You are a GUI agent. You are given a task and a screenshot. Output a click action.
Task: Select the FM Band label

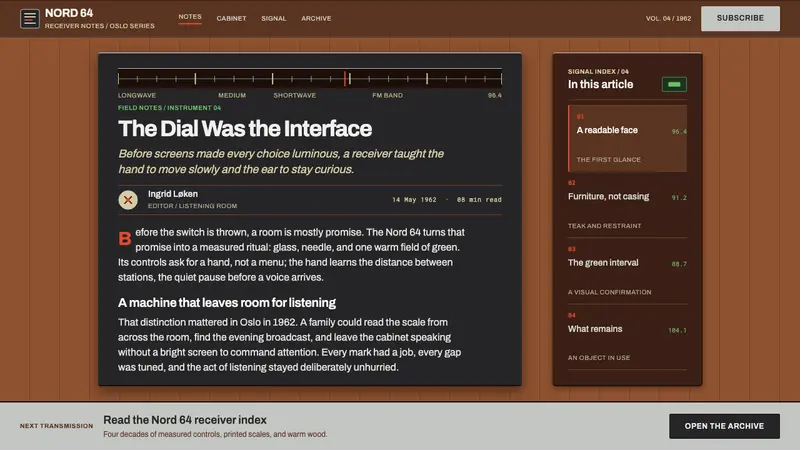tap(387, 95)
